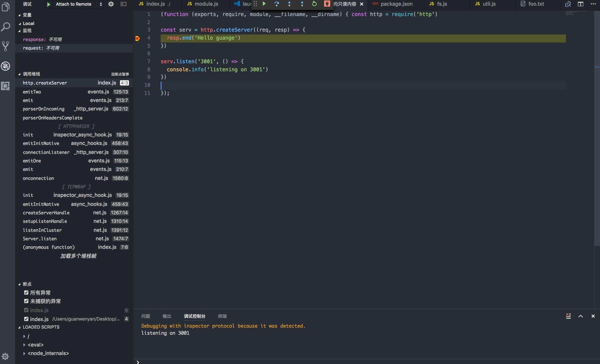
Task: Switch to the package.json editor tab
Action: pos(396,4)
